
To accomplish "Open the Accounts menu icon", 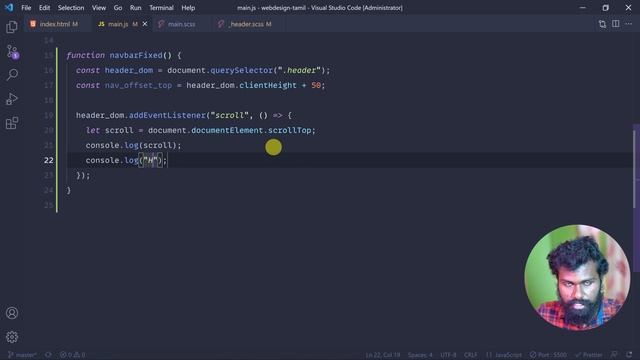I will coord(12,313).
